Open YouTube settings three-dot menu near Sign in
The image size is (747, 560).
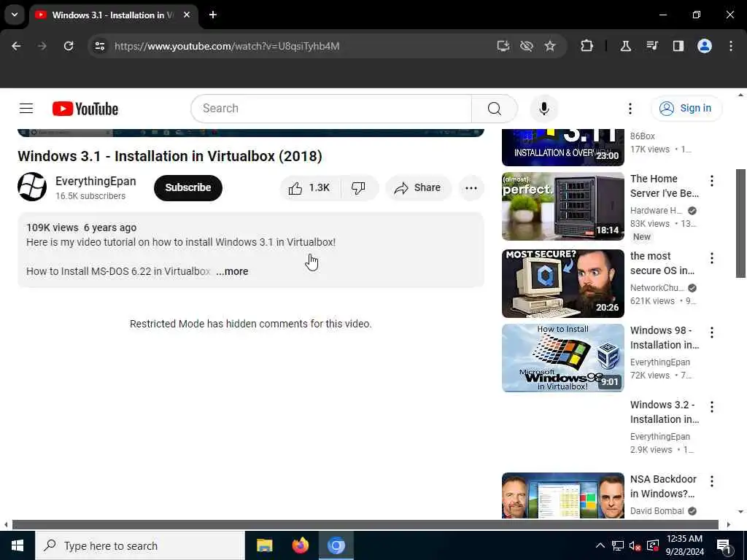click(630, 109)
